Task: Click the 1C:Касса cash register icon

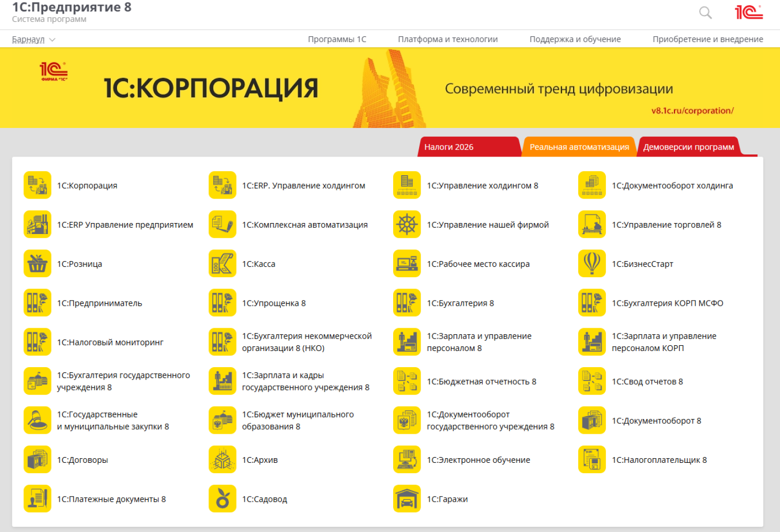Action: click(222, 264)
